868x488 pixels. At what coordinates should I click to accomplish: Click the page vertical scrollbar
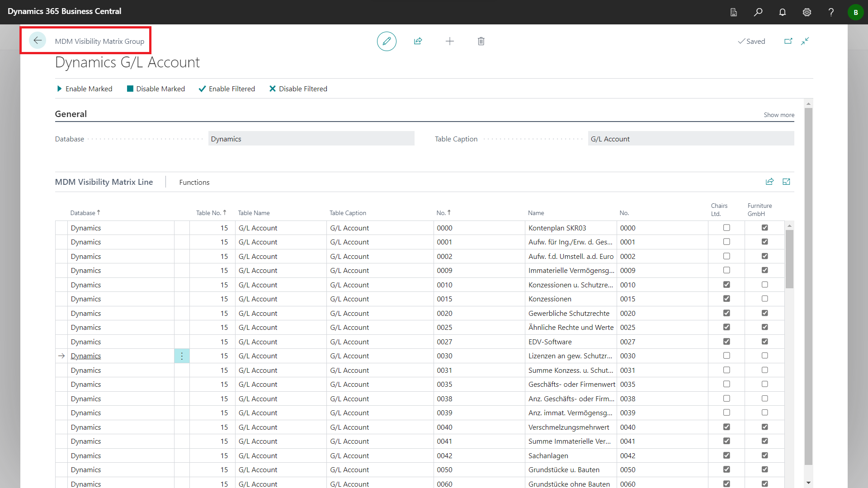pos(808,286)
